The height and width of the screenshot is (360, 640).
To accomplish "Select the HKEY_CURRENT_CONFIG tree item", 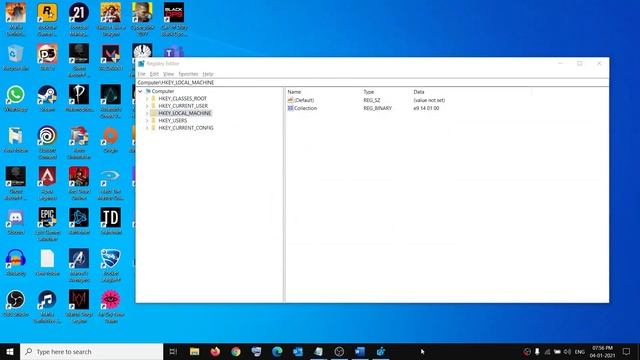I will point(186,128).
